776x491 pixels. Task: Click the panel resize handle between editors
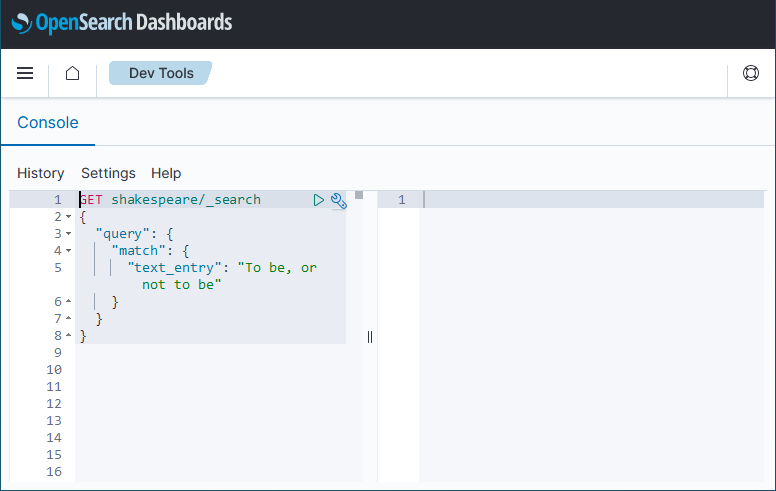click(370, 337)
